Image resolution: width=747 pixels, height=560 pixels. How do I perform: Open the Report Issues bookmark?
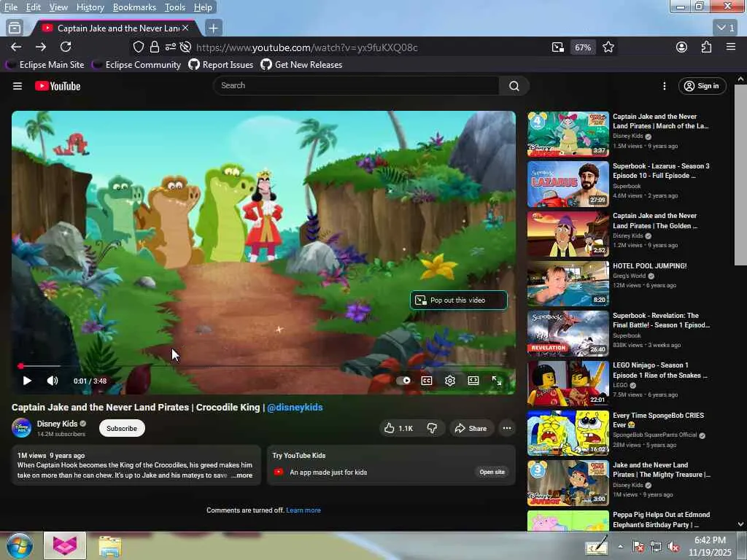(x=221, y=64)
